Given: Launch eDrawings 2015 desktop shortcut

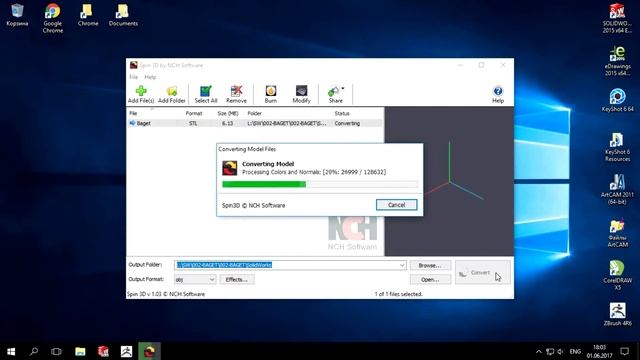Looking at the screenshot, I should [617, 61].
